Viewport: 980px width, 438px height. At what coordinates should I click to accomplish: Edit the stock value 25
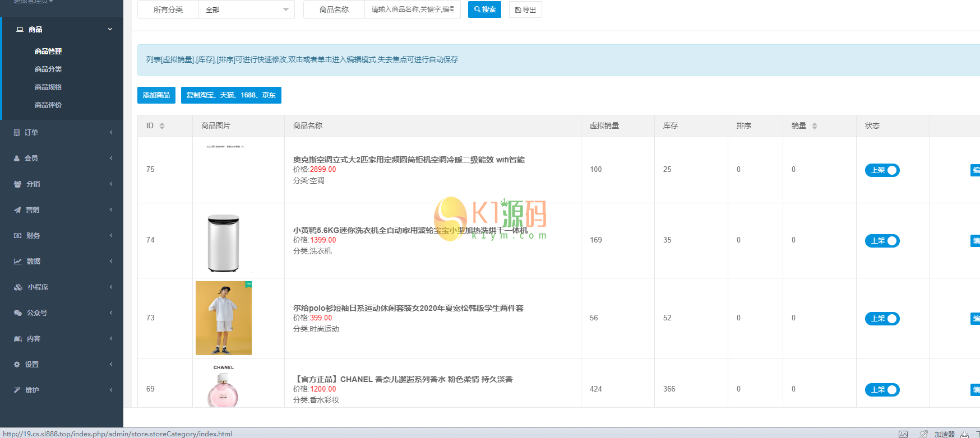pyautogui.click(x=667, y=170)
